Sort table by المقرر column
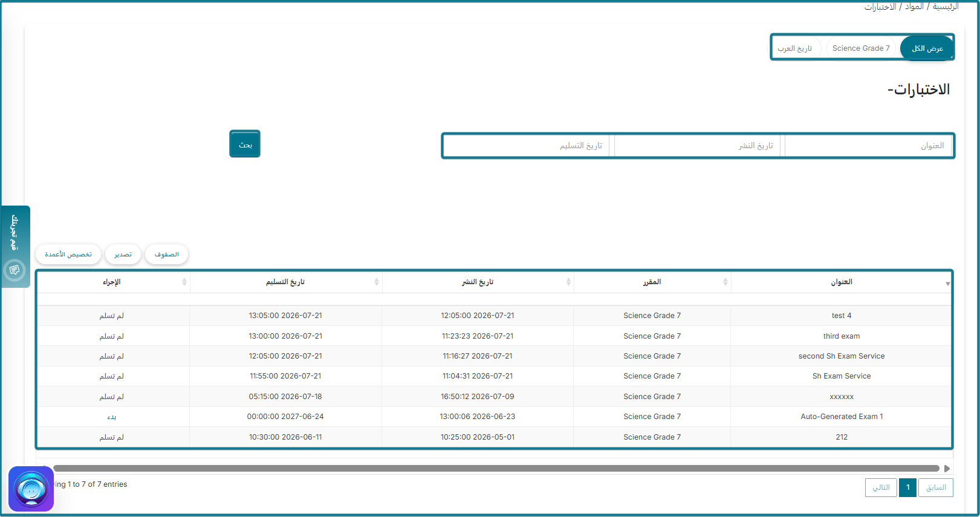 coord(652,282)
